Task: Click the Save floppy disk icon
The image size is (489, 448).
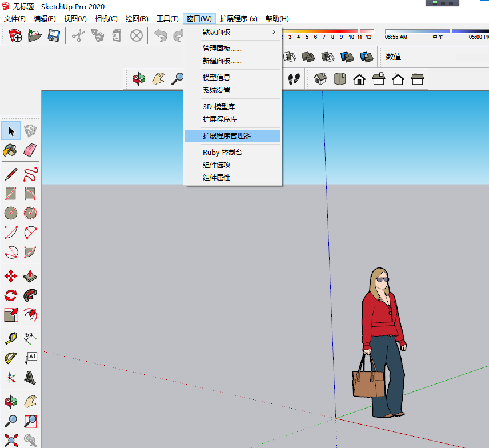Action: tap(54, 36)
